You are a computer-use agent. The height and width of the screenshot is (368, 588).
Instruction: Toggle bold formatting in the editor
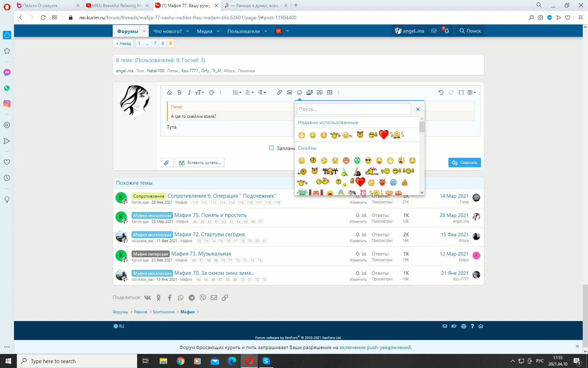[180, 93]
